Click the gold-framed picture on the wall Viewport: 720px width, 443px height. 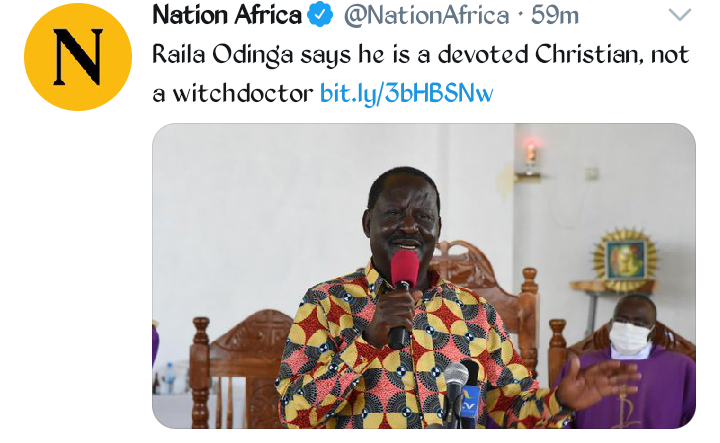coord(625,260)
